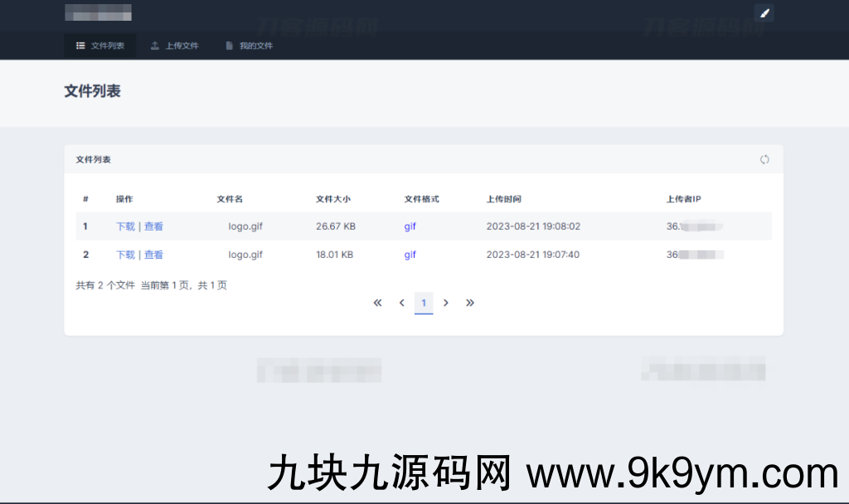This screenshot has height=504, width=849.
Task: Refresh the file list with the reload icon
Action: (764, 159)
